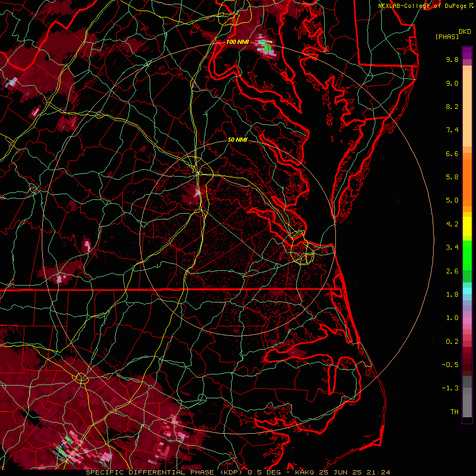Click the 4.2 scale value
This screenshot has width=476, height=476.
(x=452, y=224)
